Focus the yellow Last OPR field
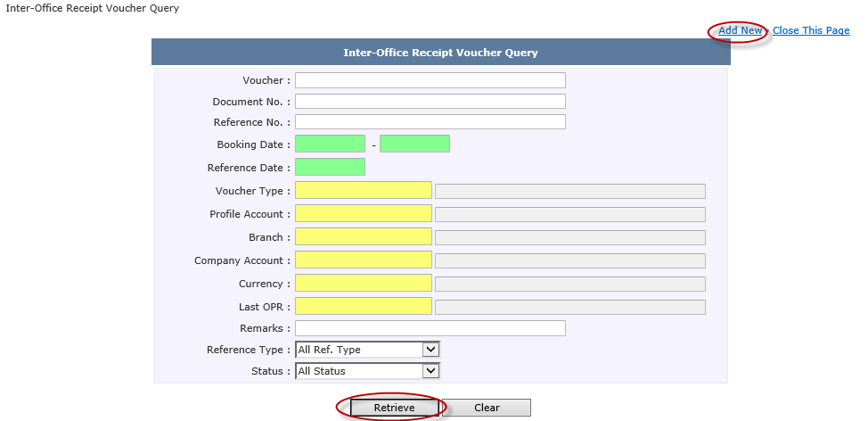The height and width of the screenshot is (421, 868). tap(363, 307)
